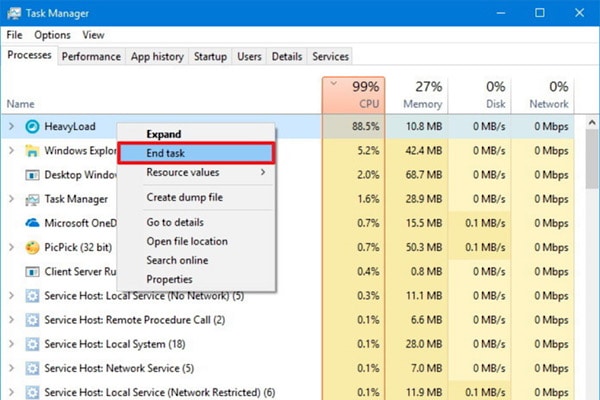Expand the HeavyLoad process group
600x400 pixels.
pyautogui.click(x=11, y=126)
